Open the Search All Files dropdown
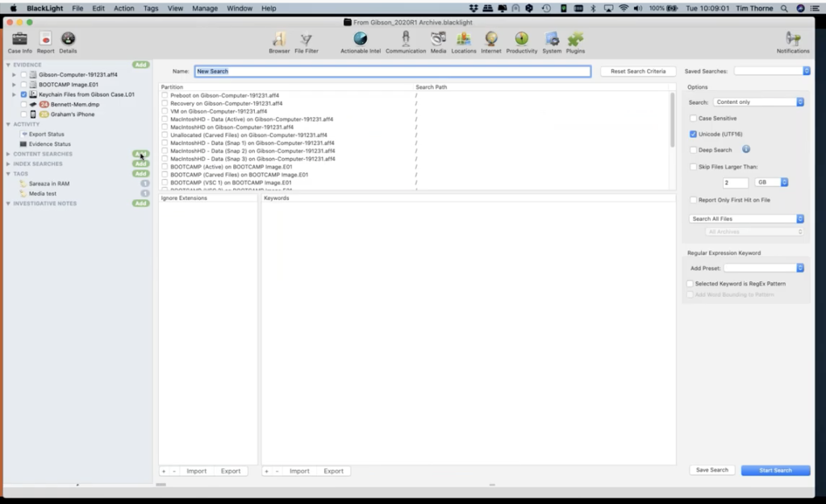 pos(746,219)
